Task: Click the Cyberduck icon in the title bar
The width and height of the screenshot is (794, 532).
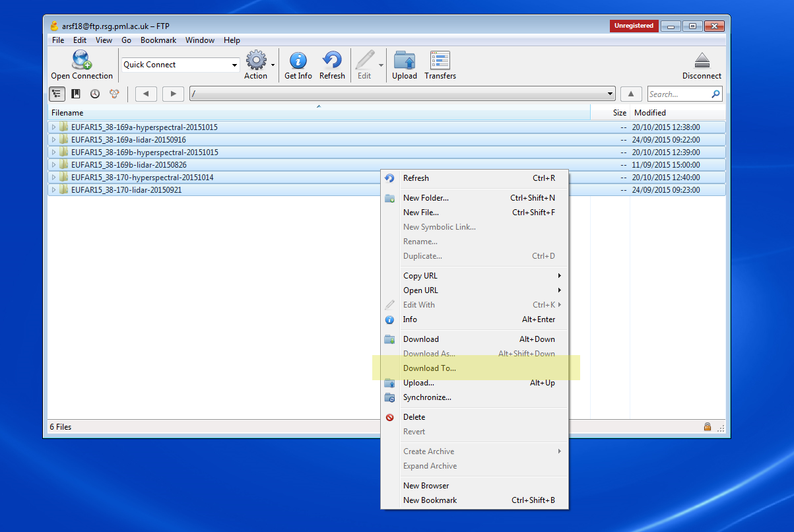Action: [x=54, y=26]
